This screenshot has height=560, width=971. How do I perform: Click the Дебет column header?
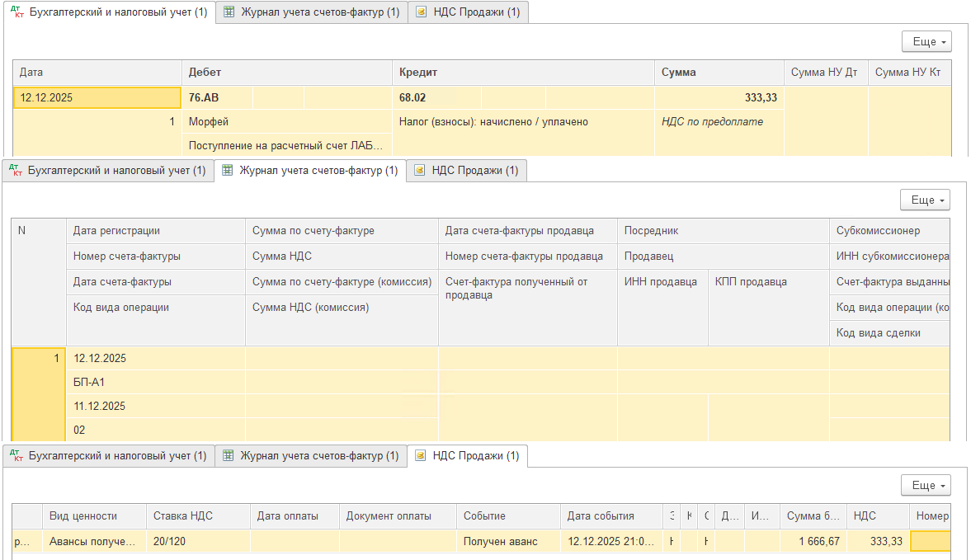tap(285, 73)
